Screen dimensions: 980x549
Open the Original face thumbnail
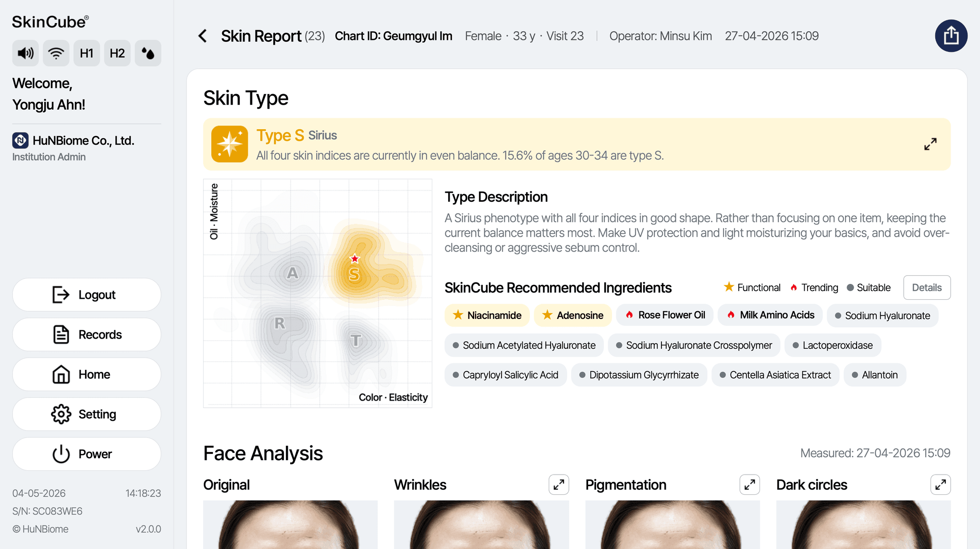[x=290, y=525]
